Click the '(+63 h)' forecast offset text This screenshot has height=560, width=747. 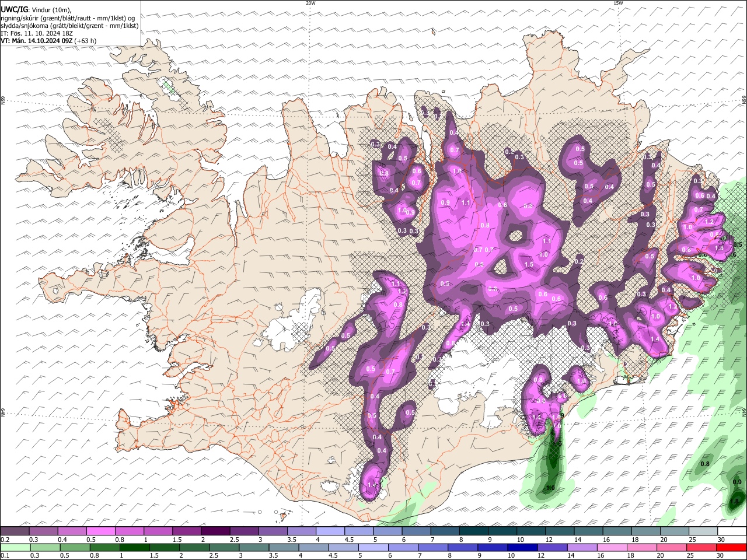86,41
